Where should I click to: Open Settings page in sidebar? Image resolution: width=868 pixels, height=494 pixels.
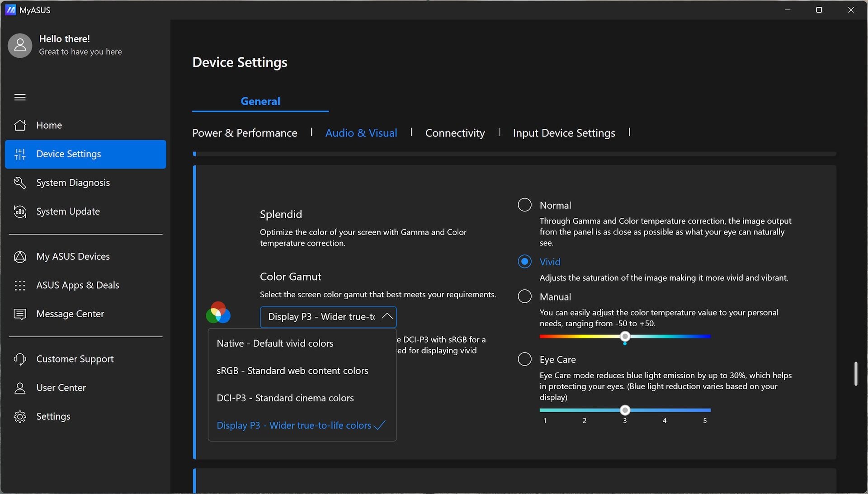click(85, 416)
